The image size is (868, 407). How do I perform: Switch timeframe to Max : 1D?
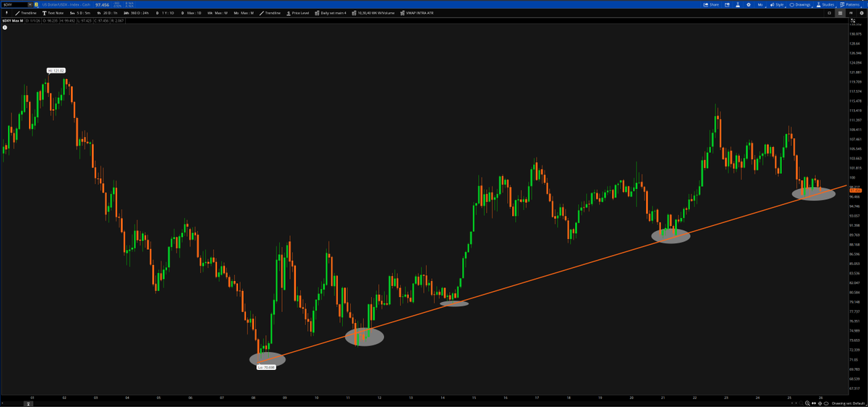(x=191, y=13)
